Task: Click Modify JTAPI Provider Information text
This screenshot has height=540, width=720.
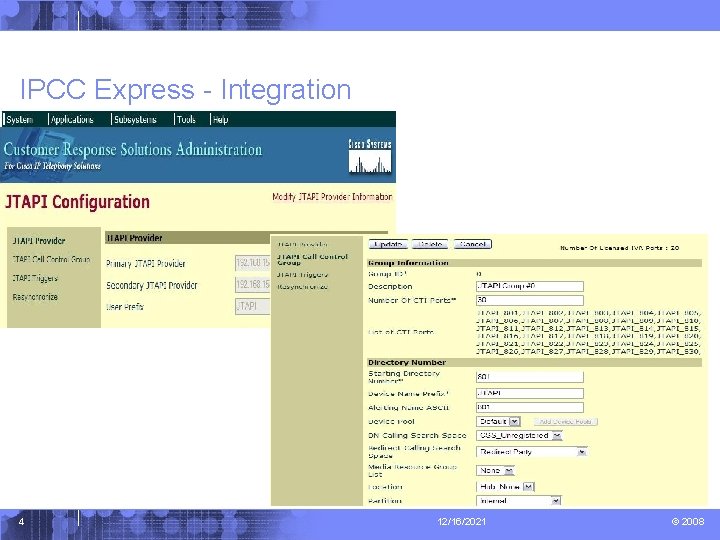Action: click(x=332, y=197)
